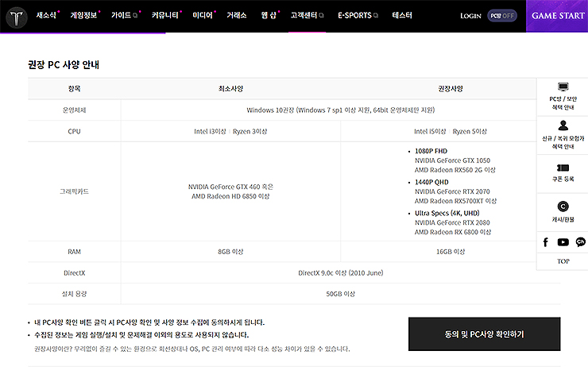Click the DirectX 9.0c 이상 cell
The image size is (588, 378).
click(x=341, y=273)
